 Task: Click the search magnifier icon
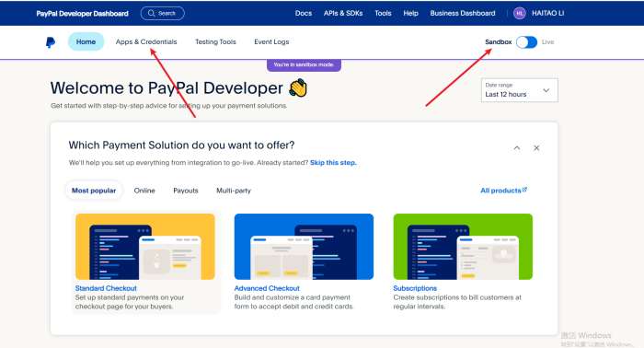pyautogui.click(x=151, y=13)
